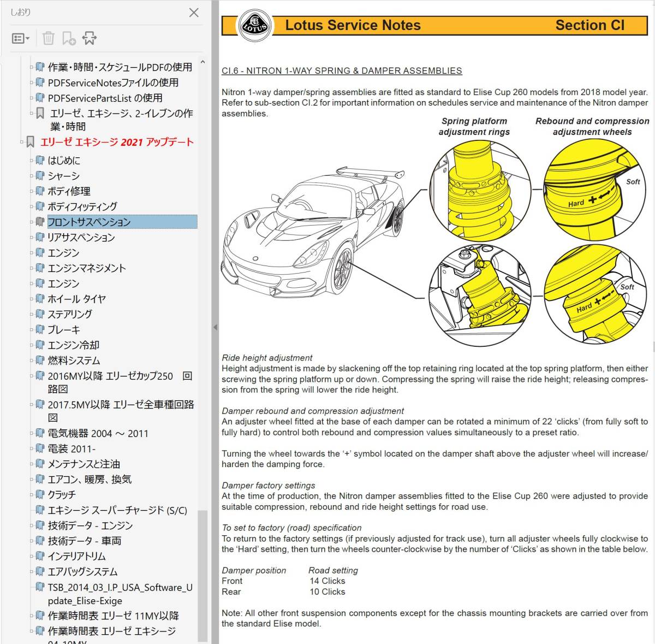Viewport: 655px width, 644px height.
Task: Go to メンテナンスと注油 bookmark
Action: (84, 464)
